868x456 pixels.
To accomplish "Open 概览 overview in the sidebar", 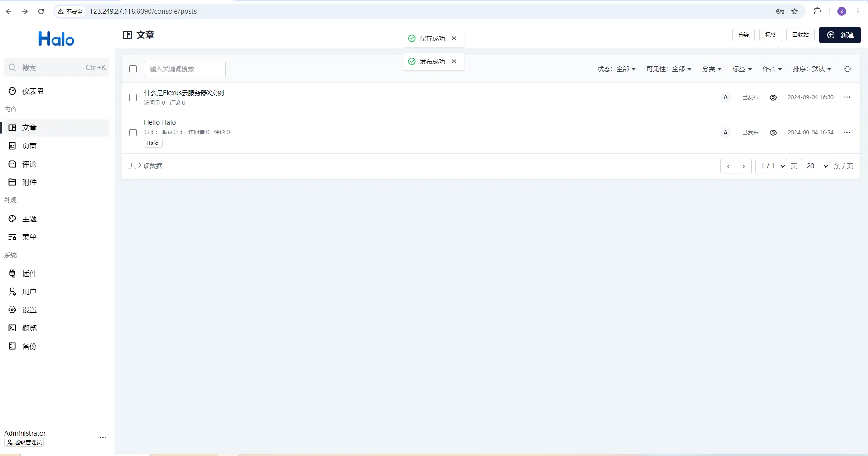I will click(x=57, y=328).
